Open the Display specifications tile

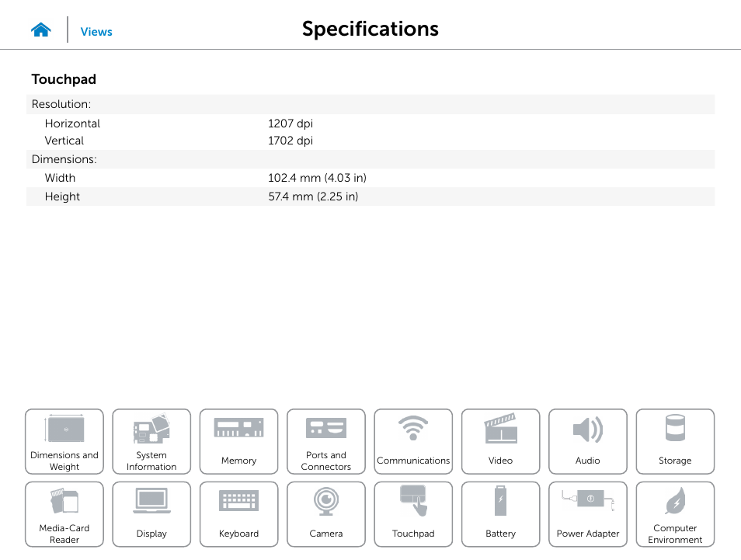point(151,514)
